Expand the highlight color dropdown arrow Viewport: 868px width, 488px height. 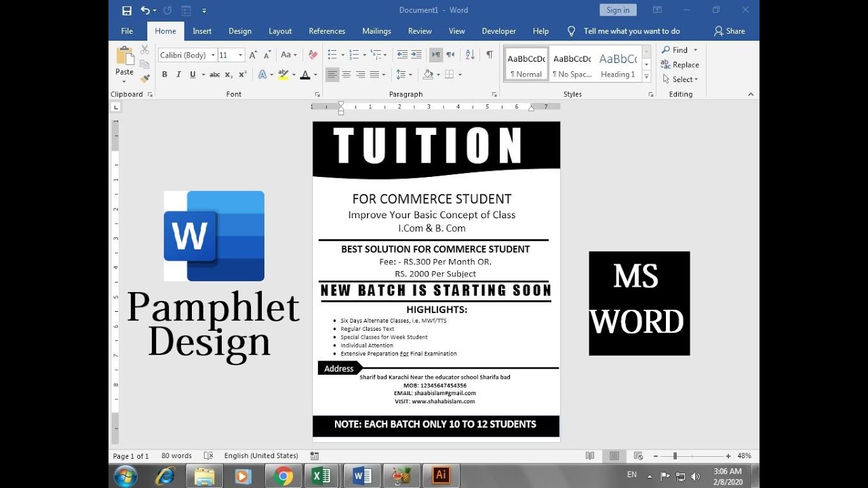coord(294,75)
